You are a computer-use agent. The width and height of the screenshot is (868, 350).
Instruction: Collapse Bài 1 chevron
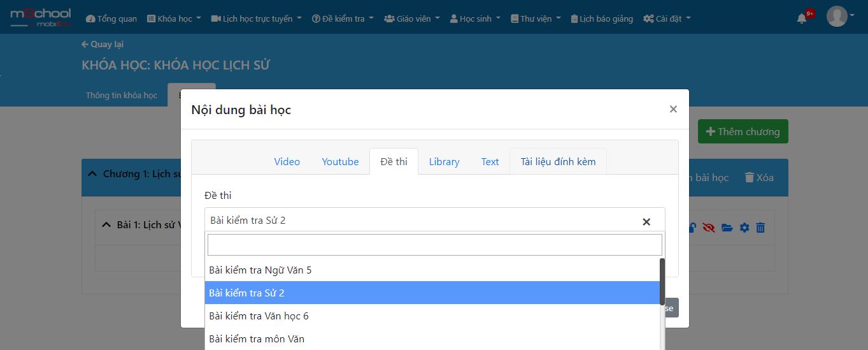point(106,224)
